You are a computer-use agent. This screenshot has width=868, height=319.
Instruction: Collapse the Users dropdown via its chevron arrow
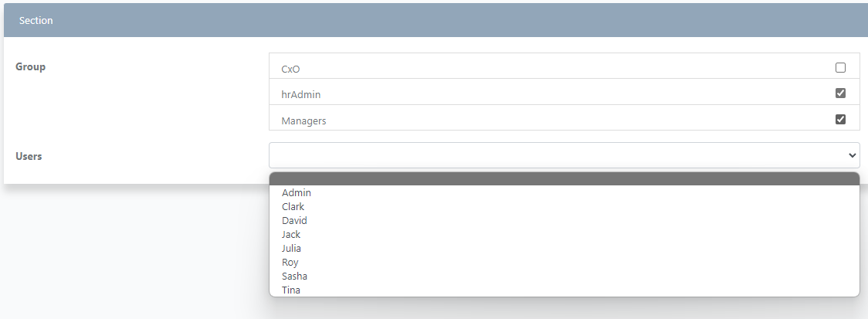pyautogui.click(x=852, y=155)
